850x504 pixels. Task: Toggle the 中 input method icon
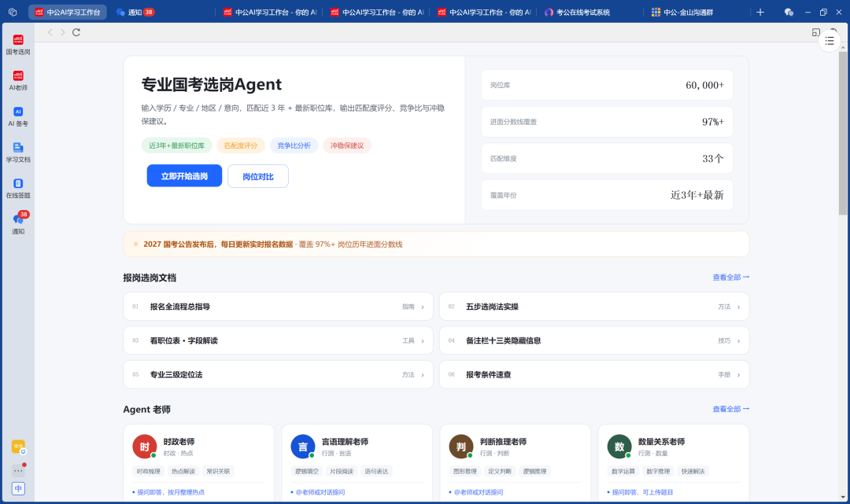coord(18,488)
